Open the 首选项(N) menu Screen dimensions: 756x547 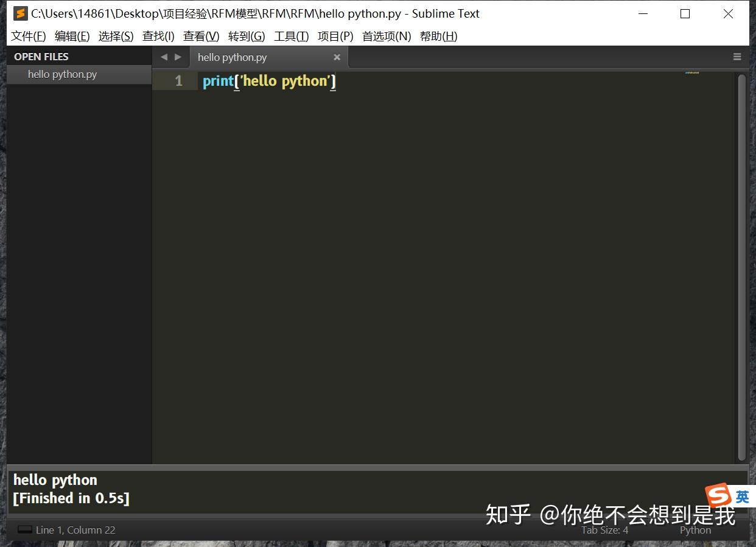[386, 36]
